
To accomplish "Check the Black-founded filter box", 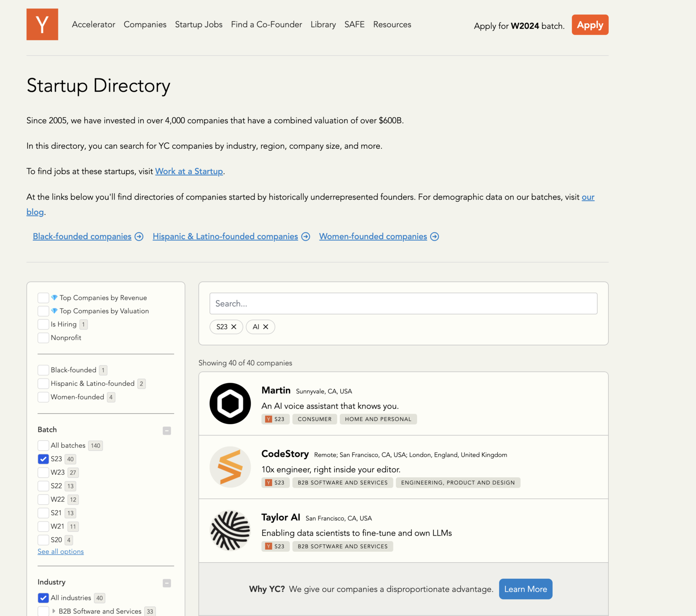I will (43, 370).
